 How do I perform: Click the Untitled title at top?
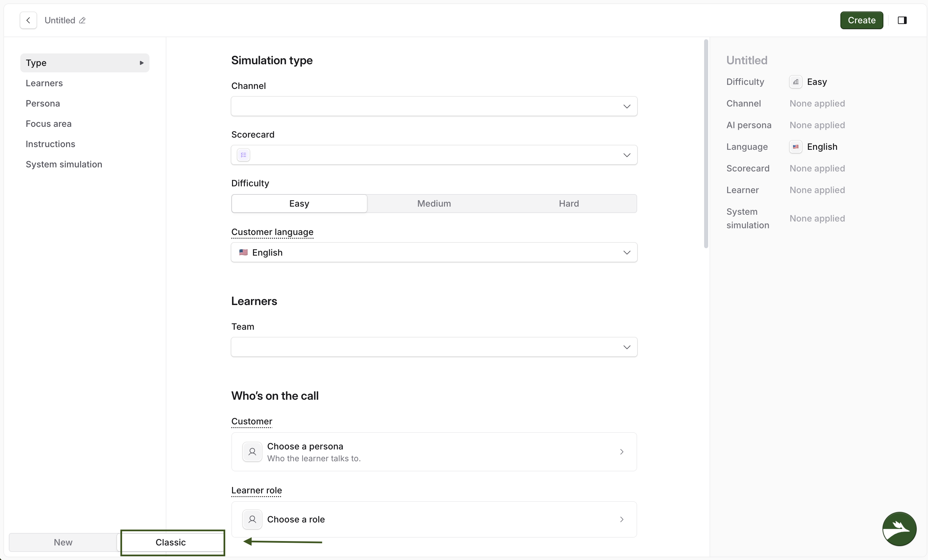60,20
